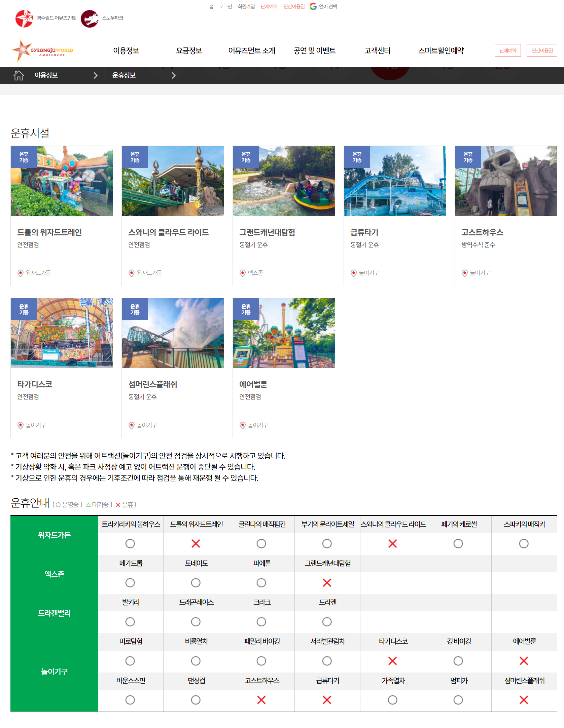The height and width of the screenshot is (728, 564).
Task: Click the Google icon next to 언어 선택
Action: 314,6
